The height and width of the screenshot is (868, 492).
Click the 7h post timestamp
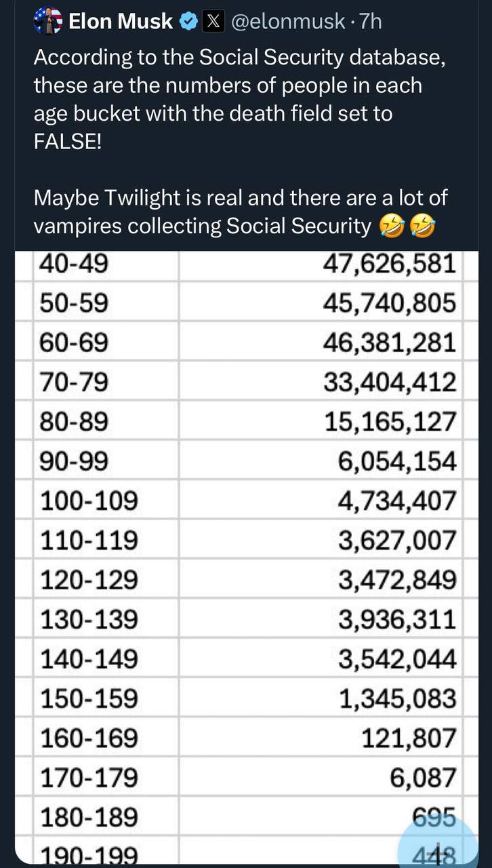371,22
